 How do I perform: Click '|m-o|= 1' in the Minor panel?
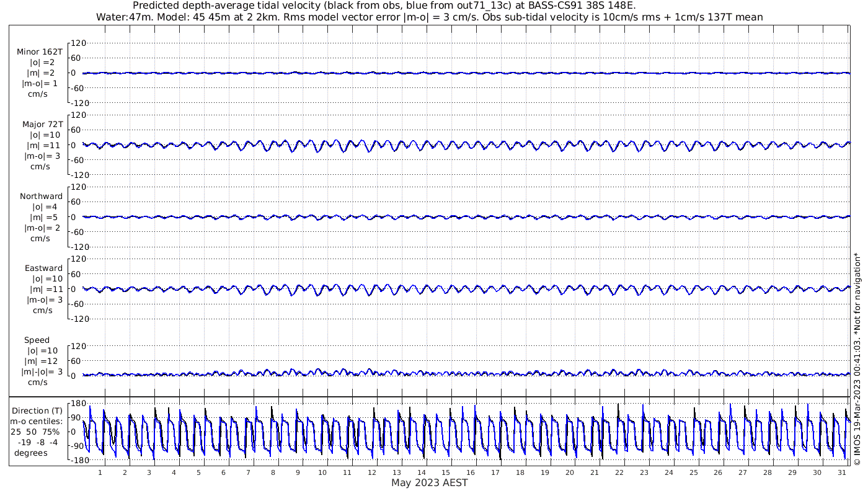click(x=41, y=84)
